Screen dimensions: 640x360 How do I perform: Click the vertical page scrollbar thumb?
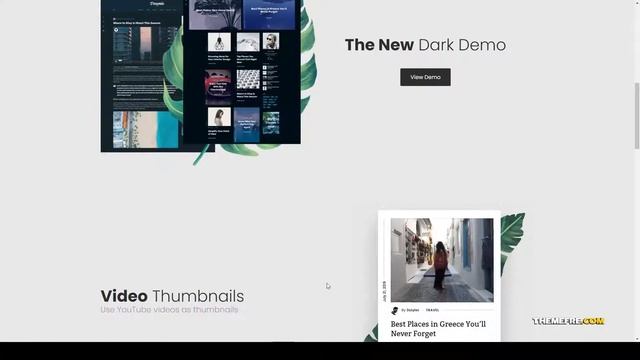point(637,116)
